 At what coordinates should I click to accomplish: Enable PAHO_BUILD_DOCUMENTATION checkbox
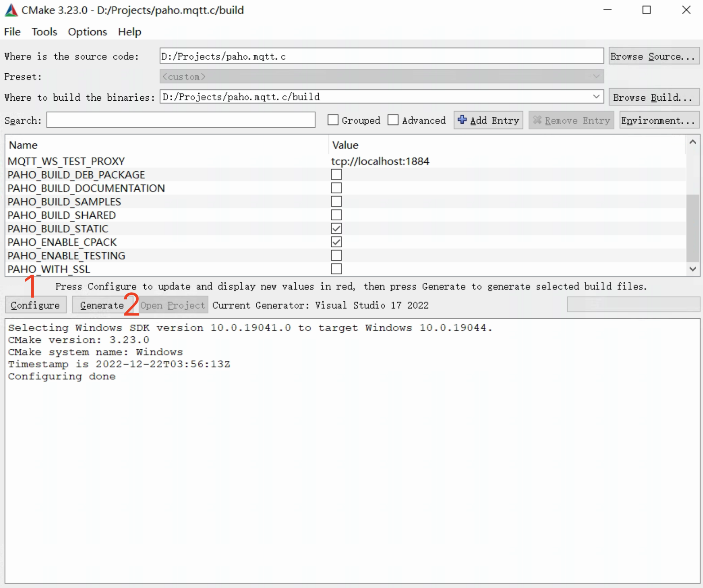(336, 188)
